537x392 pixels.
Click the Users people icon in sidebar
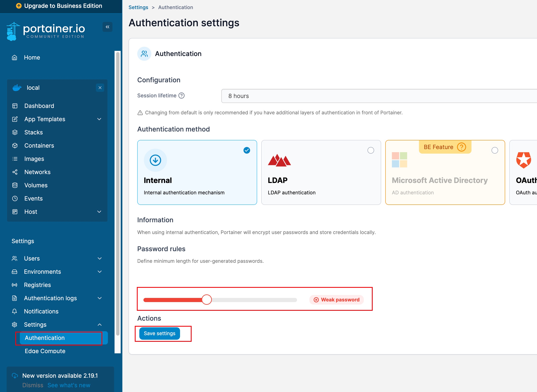pyautogui.click(x=14, y=258)
